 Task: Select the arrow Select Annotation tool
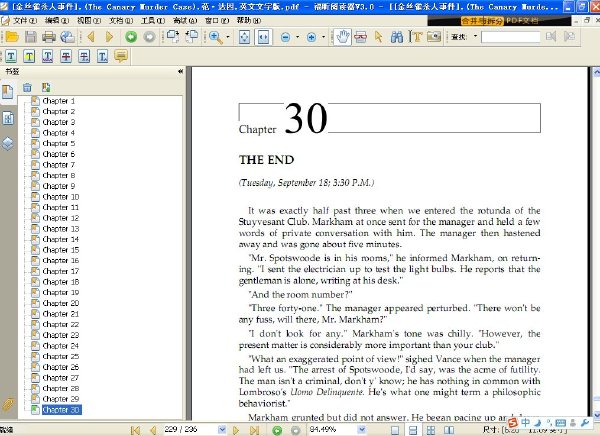pyautogui.click(x=379, y=37)
